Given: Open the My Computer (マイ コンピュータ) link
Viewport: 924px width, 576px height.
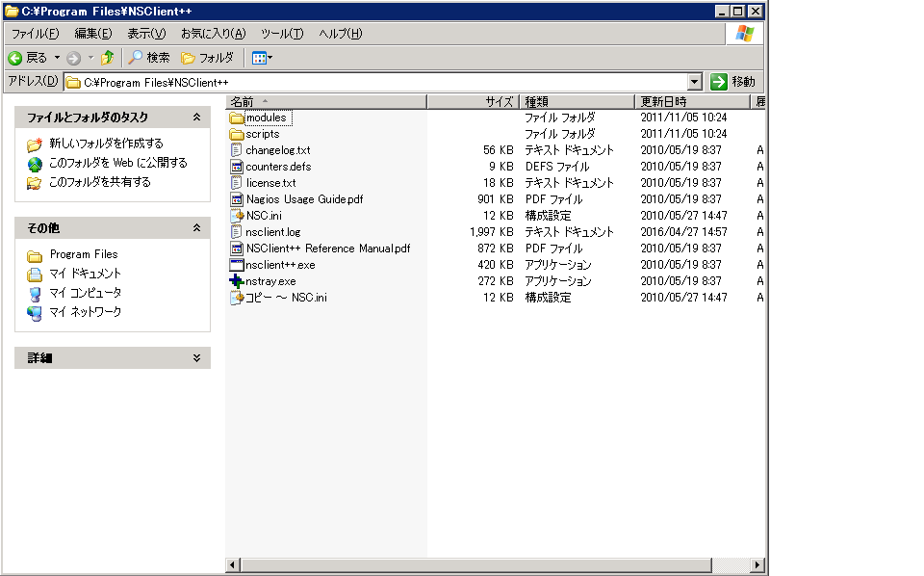Looking at the screenshot, I should point(85,293).
